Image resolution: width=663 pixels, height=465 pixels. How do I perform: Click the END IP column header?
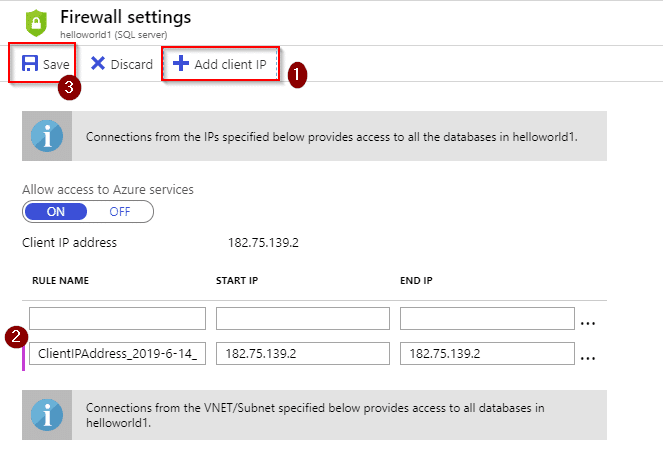(x=416, y=281)
